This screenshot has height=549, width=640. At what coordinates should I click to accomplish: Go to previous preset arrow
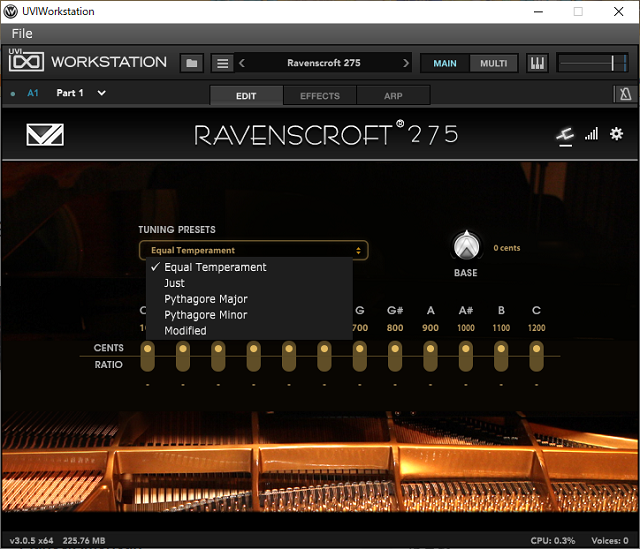click(242, 63)
